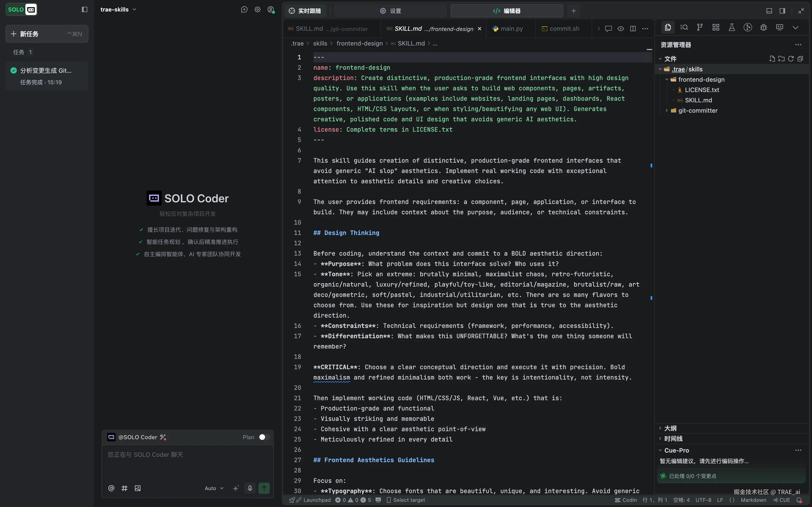812x507 pixels.
Task: Click the @ mention icon in chat
Action: [111, 488]
